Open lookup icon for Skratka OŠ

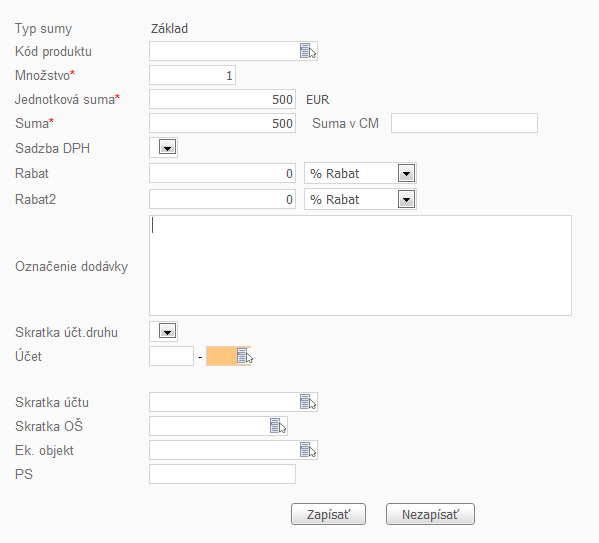click(x=278, y=426)
